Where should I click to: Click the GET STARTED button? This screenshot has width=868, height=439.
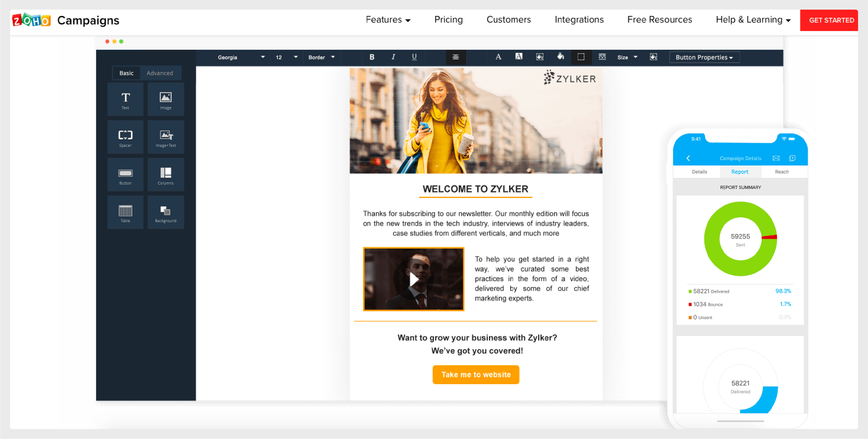(830, 20)
